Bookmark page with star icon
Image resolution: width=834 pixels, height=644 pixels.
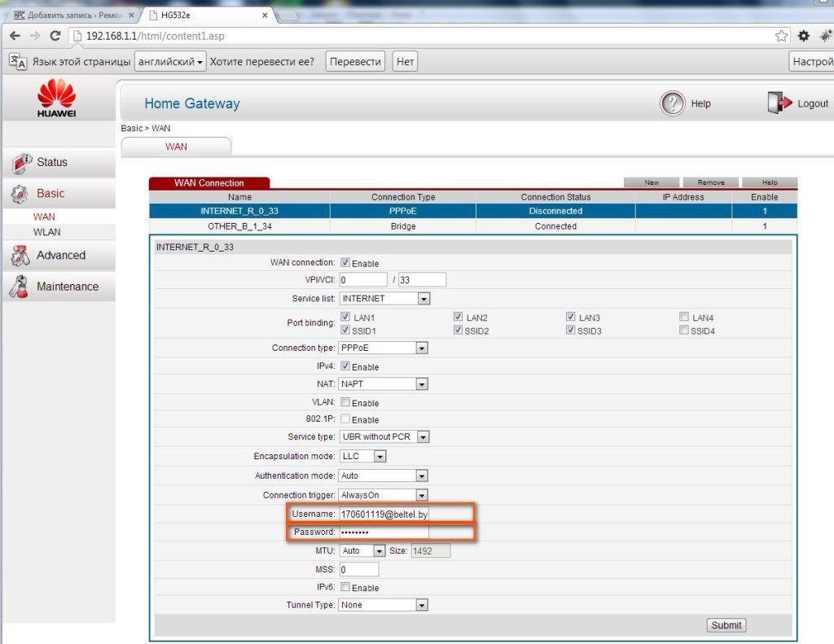[782, 36]
